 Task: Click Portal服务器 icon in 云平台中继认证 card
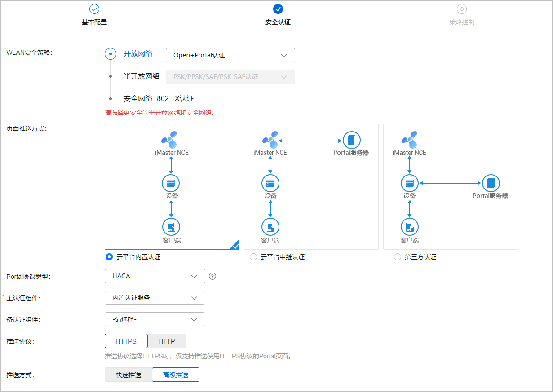coord(351,140)
